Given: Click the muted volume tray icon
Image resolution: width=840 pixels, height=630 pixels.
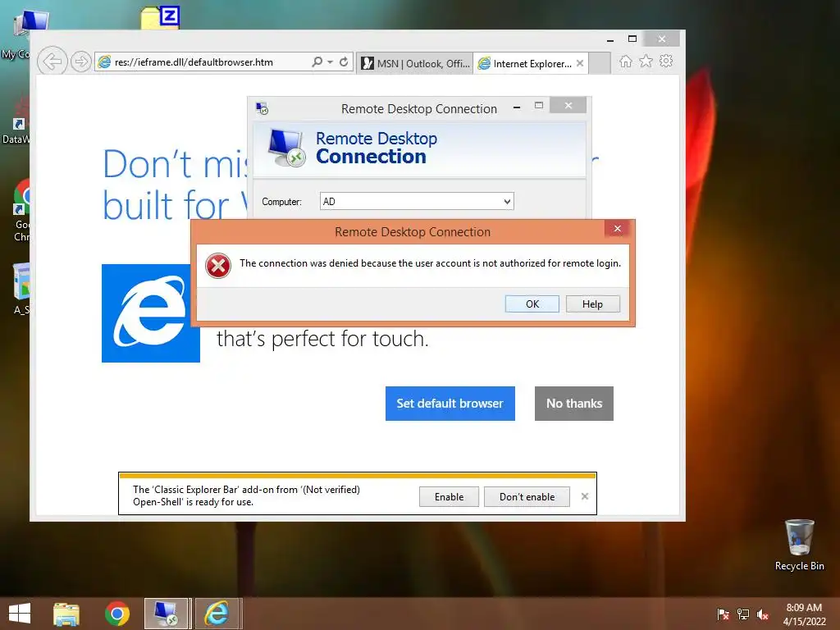Looking at the screenshot, I should click(763, 614).
